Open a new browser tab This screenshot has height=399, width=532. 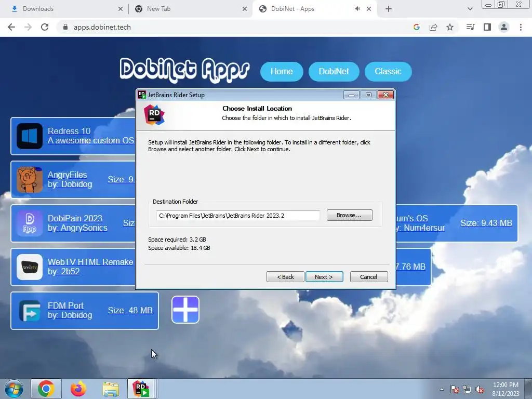pyautogui.click(x=389, y=9)
